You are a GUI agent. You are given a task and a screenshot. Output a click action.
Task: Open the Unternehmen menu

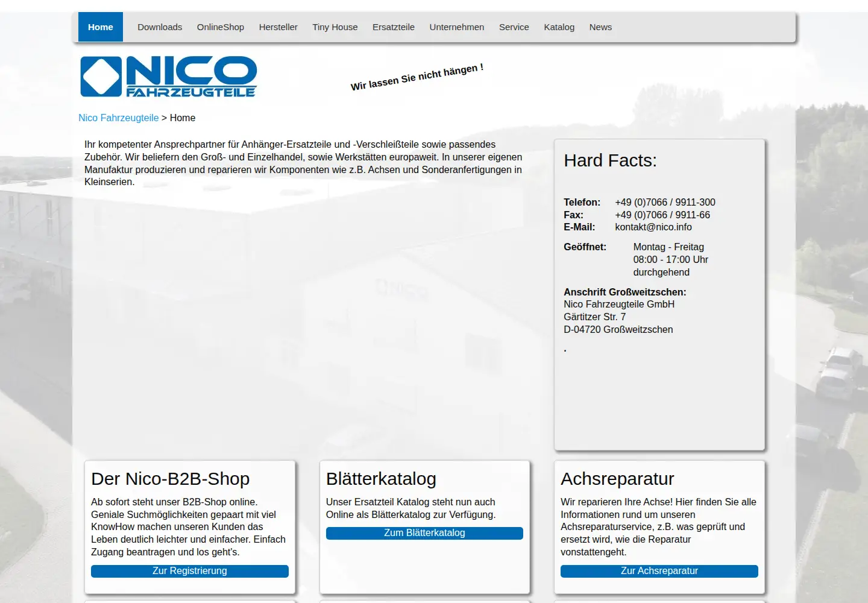(457, 27)
